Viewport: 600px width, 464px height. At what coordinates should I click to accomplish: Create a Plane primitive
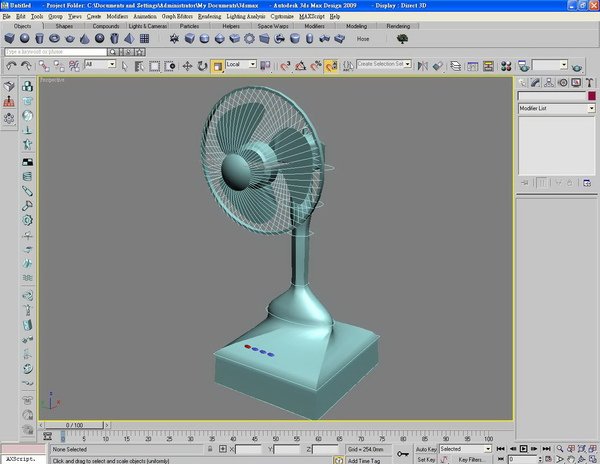click(144, 38)
